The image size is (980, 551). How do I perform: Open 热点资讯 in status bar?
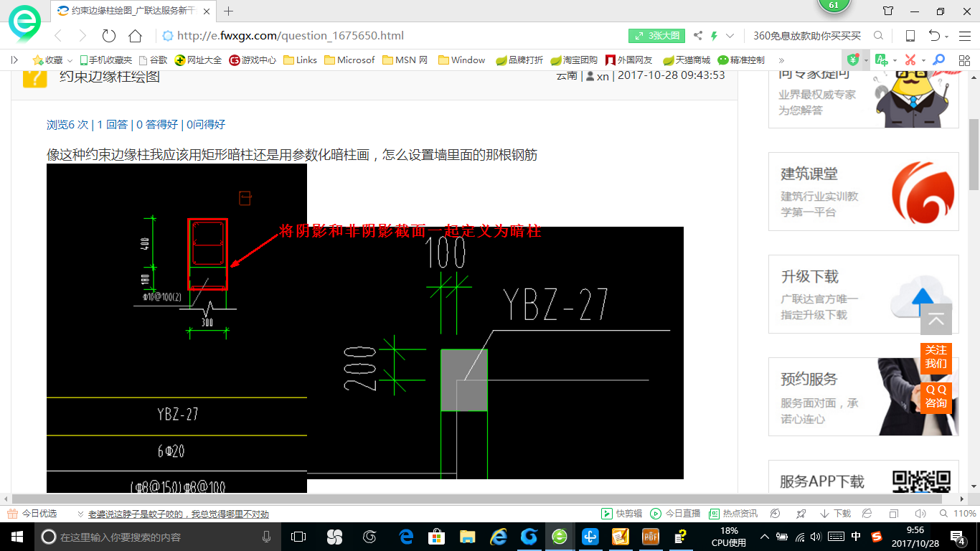tap(733, 514)
